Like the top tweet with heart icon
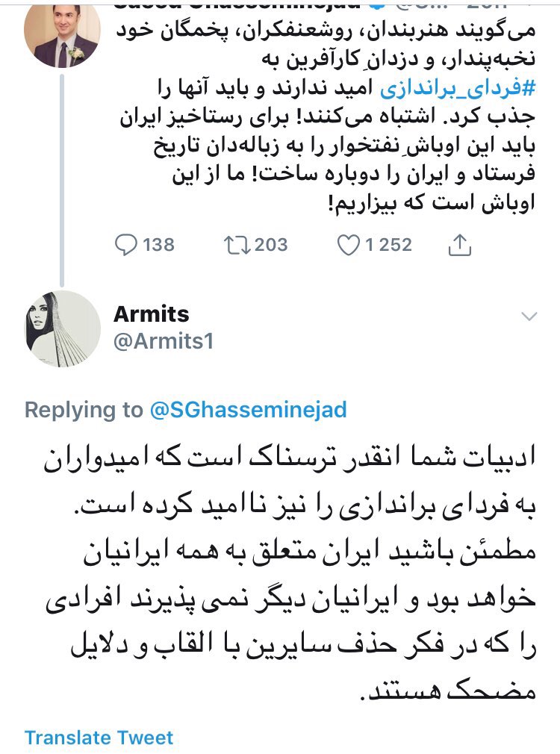The height and width of the screenshot is (754, 560). [x=348, y=245]
